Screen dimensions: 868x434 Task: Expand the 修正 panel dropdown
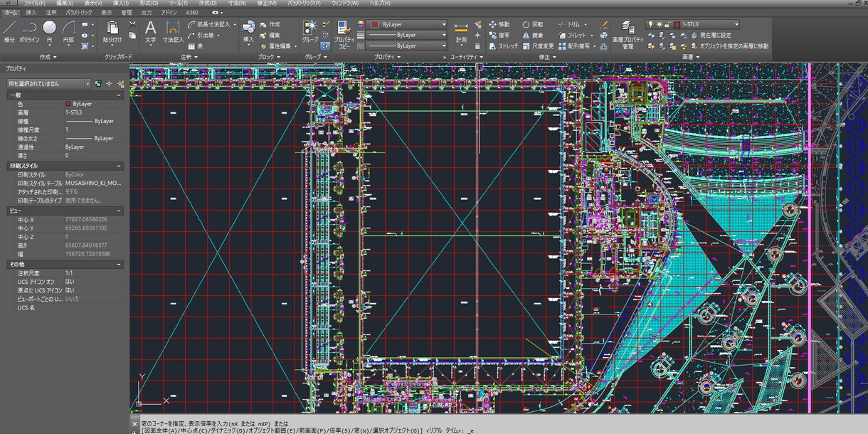coord(546,56)
